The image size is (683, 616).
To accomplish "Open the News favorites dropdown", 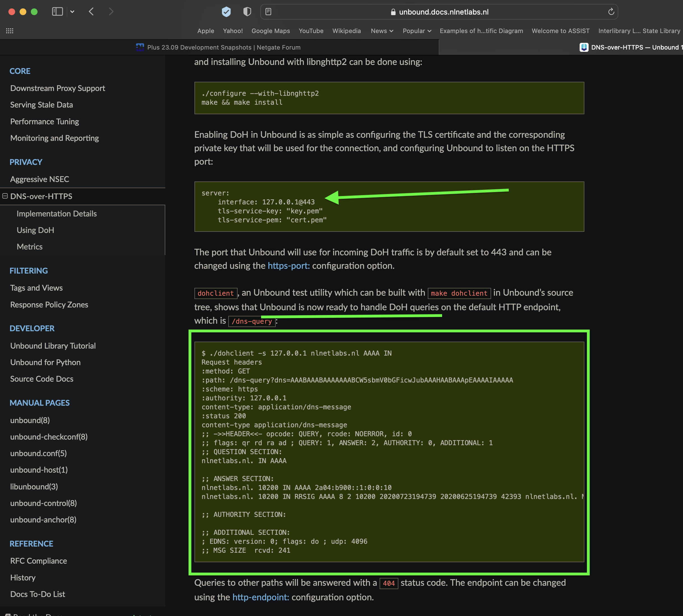I will [x=382, y=31].
